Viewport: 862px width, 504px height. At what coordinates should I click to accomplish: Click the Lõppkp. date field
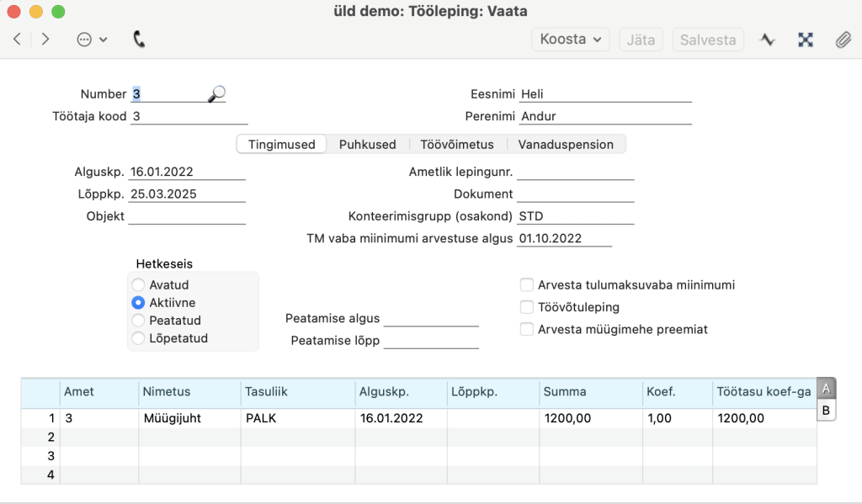[x=187, y=194]
